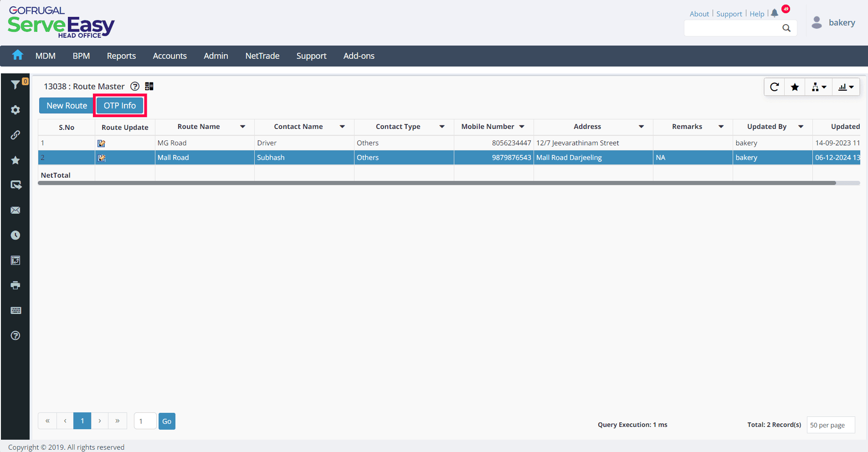Viewport: 868px width, 452px height.
Task: Click the grid layout icon beside Route Master
Action: [149, 86]
